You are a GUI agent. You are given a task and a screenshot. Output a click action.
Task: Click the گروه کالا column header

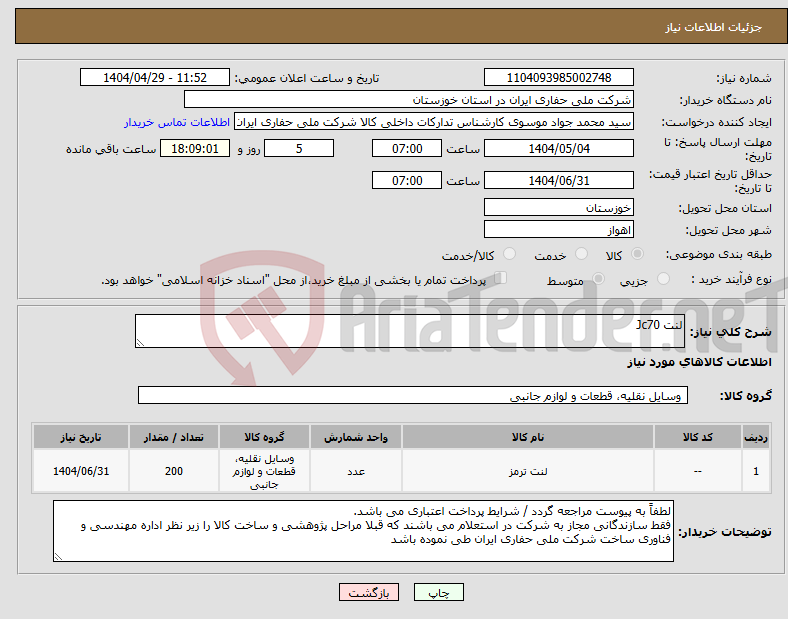click(x=264, y=437)
